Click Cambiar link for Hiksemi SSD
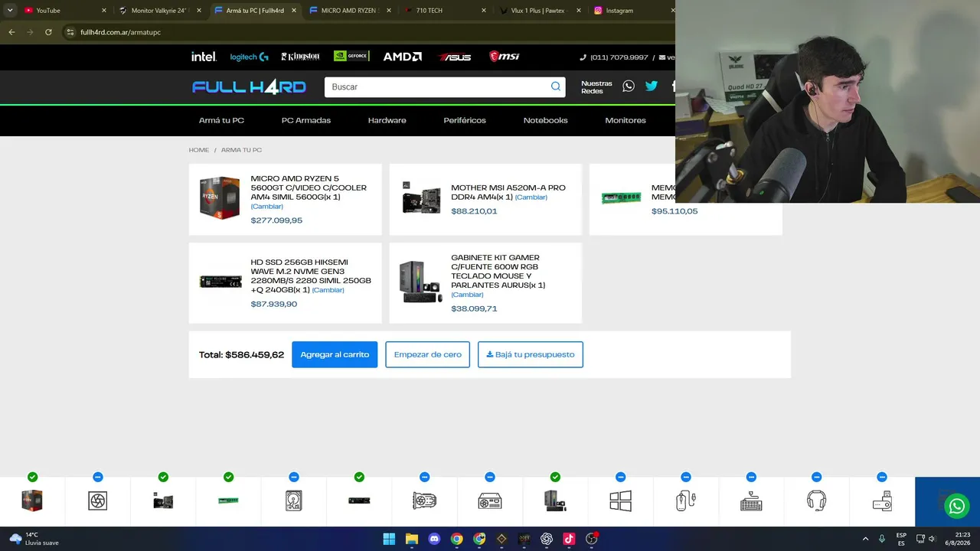Screen dimensions: 980x551 tap(328, 290)
